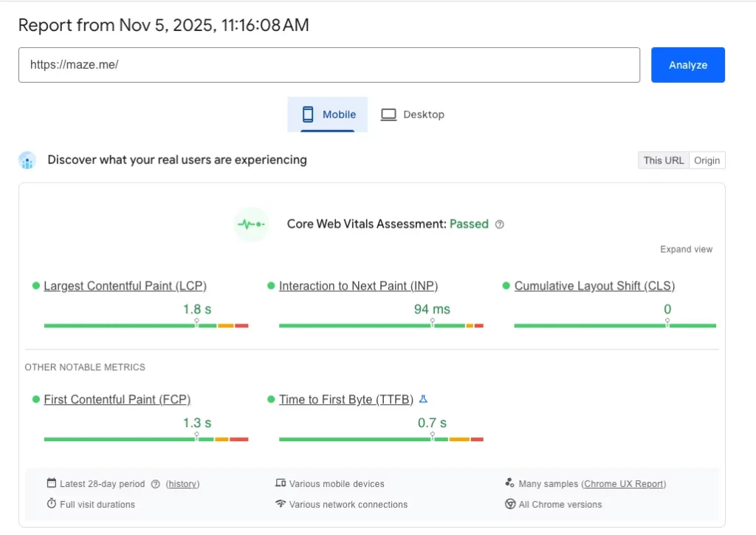This screenshot has height=535, width=756.
Task: Click the experimental flask icon next to TTFB
Action: 423,399
